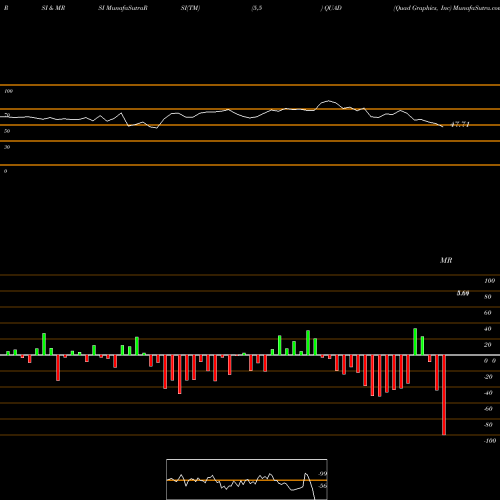
Task: Click the '(Quad Graphics, Inc) MunafaSutra.com' header text
Action: pyautogui.click(x=446, y=8)
